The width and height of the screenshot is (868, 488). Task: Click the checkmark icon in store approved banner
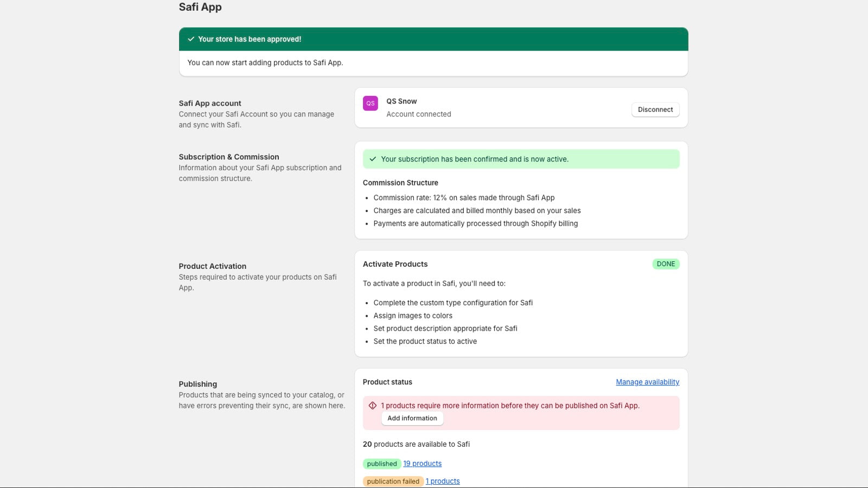[191, 39]
